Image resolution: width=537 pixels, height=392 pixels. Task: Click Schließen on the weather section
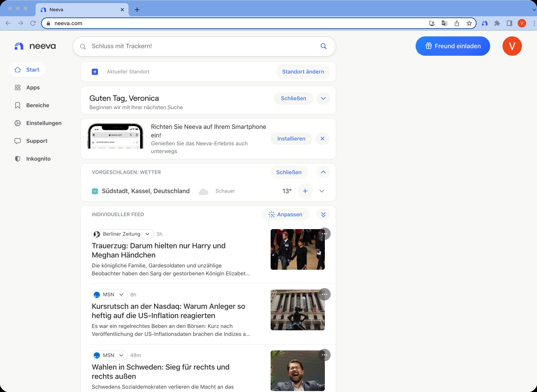(289, 172)
